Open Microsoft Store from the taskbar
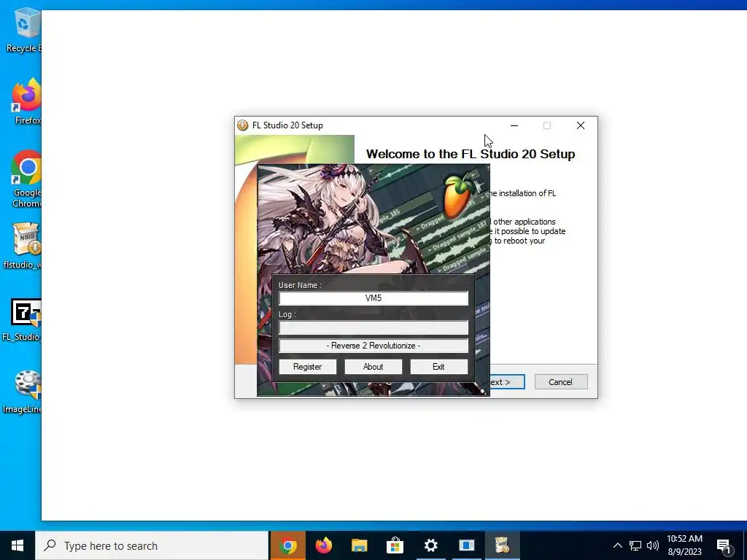747x560 pixels. point(395,545)
